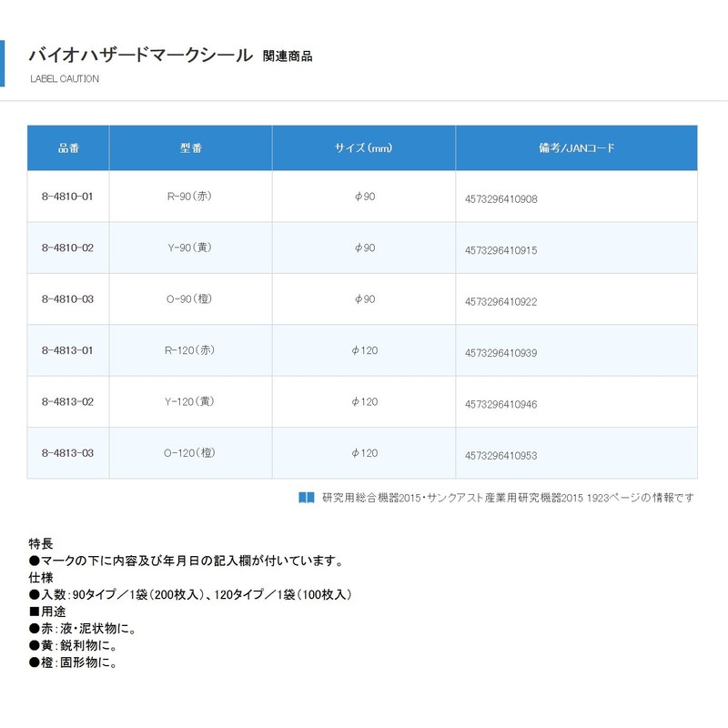Image resolution: width=728 pixels, height=728 pixels.
Task: Click the 関連商品 heading text
Action: coord(287,56)
